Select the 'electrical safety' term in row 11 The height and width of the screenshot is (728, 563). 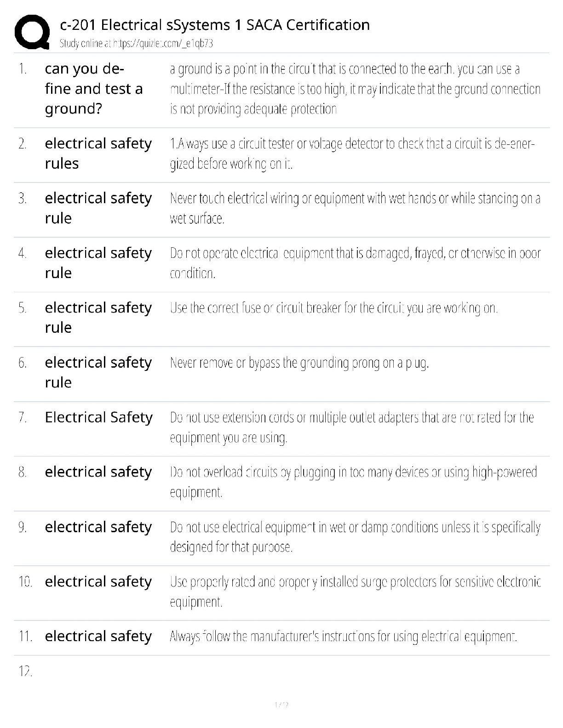coord(98,637)
